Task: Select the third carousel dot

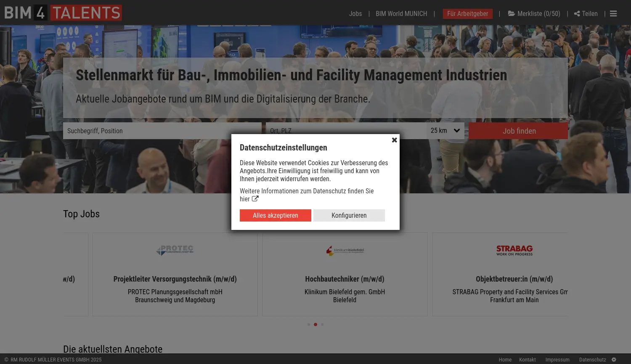Action: click(322, 324)
